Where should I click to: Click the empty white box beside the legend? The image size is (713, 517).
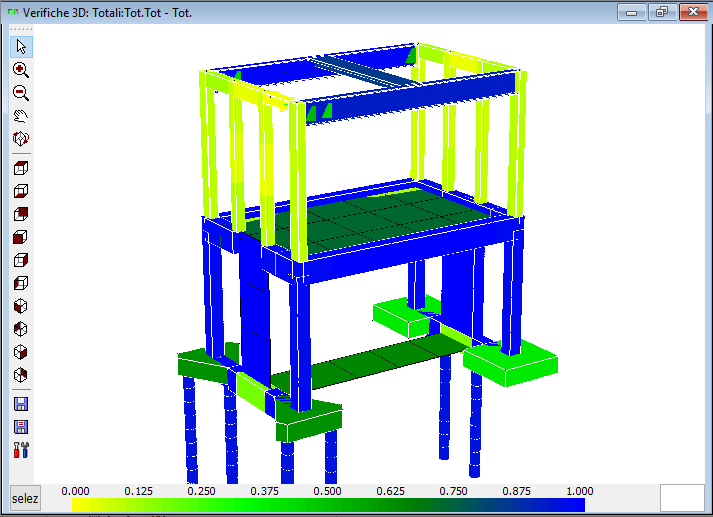coord(682,498)
